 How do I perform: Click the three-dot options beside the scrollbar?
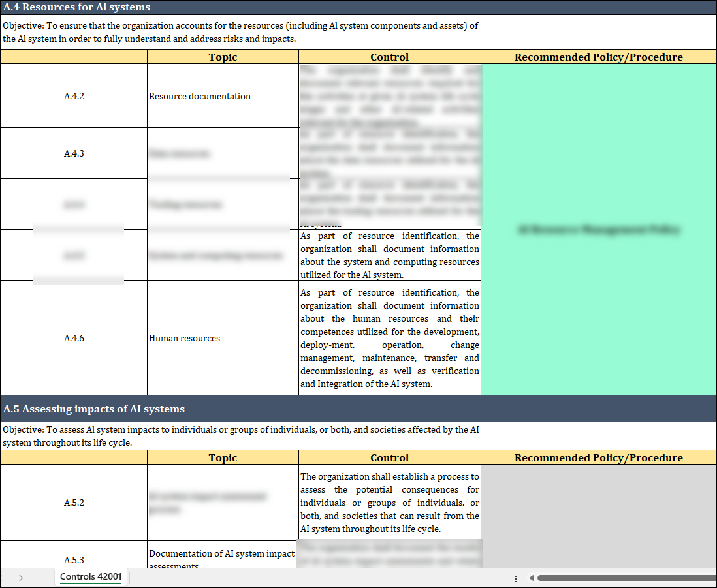(x=516, y=578)
